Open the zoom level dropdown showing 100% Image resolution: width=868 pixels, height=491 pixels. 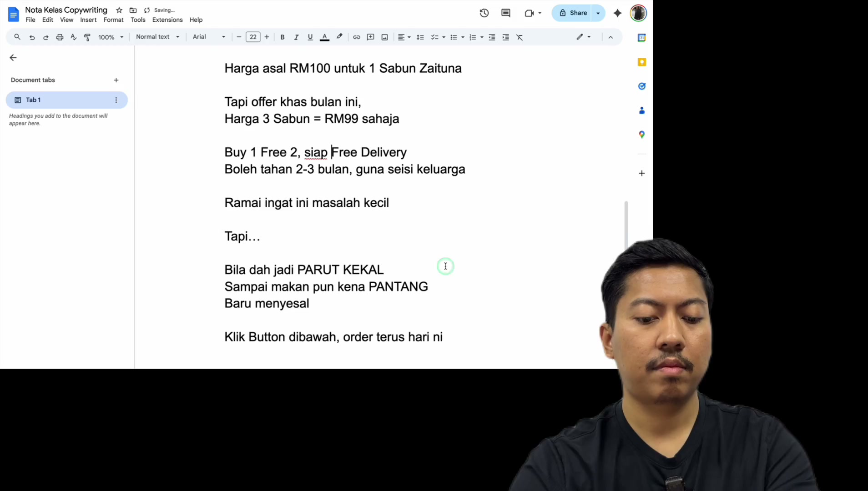tap(111, 37)
